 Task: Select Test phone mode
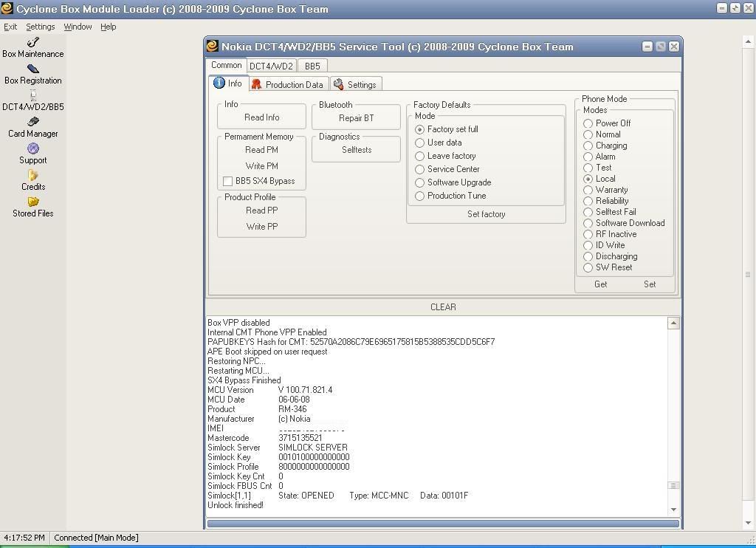588,168
